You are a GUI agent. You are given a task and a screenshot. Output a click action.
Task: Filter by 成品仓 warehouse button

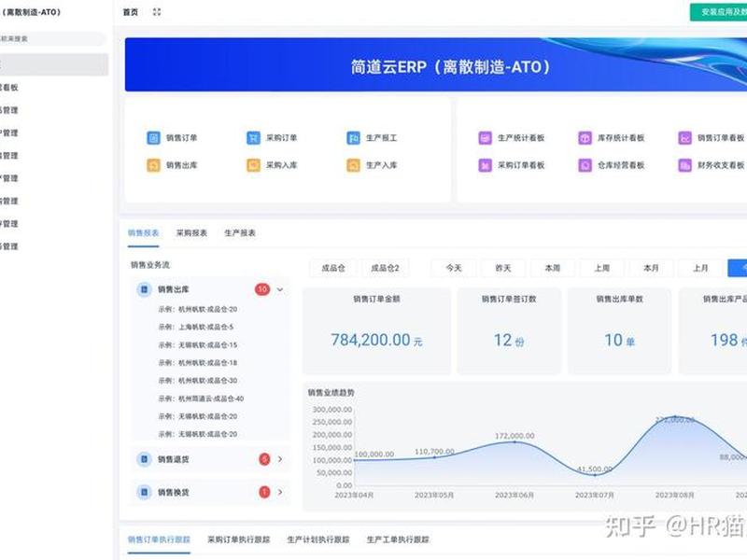333,268
